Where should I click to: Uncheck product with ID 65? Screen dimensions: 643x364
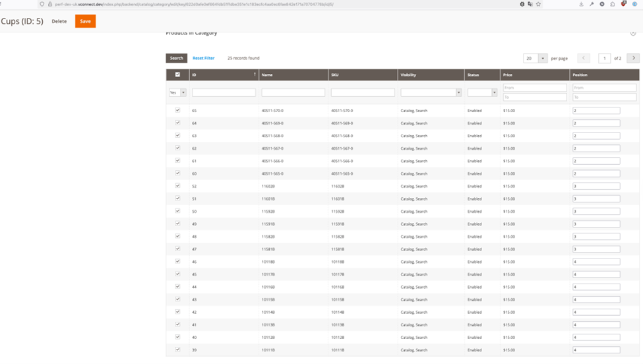click(x=177, y=110)
